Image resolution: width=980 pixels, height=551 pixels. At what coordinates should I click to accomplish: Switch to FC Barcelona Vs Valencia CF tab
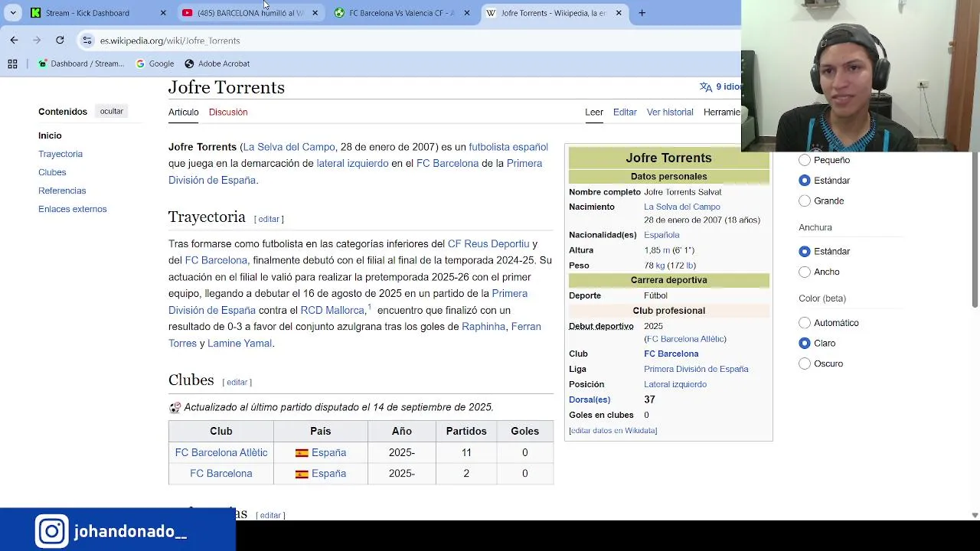coord(402,13)
